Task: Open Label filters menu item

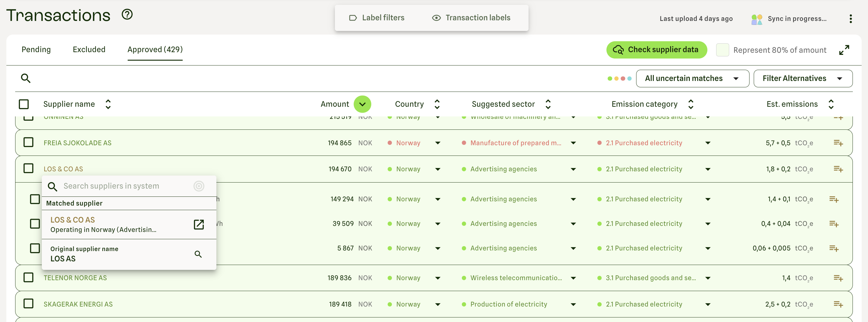Action: click(376, 18)
